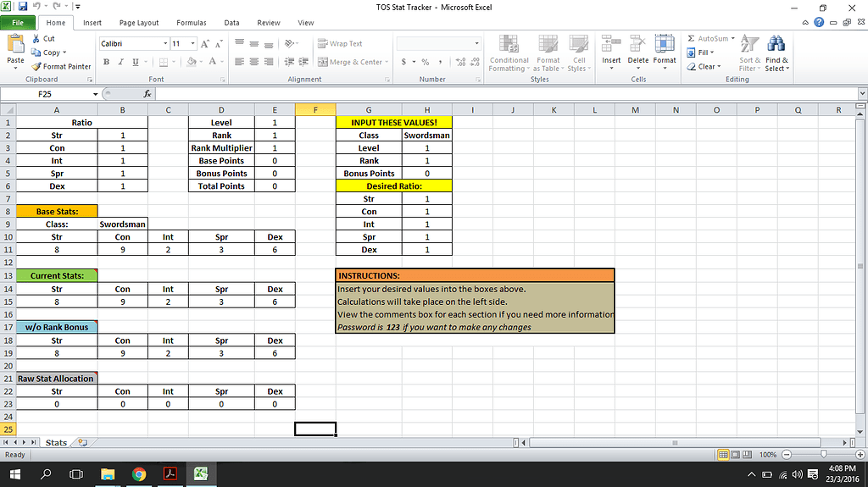
Task: Open the Formulas ribbon tab
Action: (x=191, y=23)
